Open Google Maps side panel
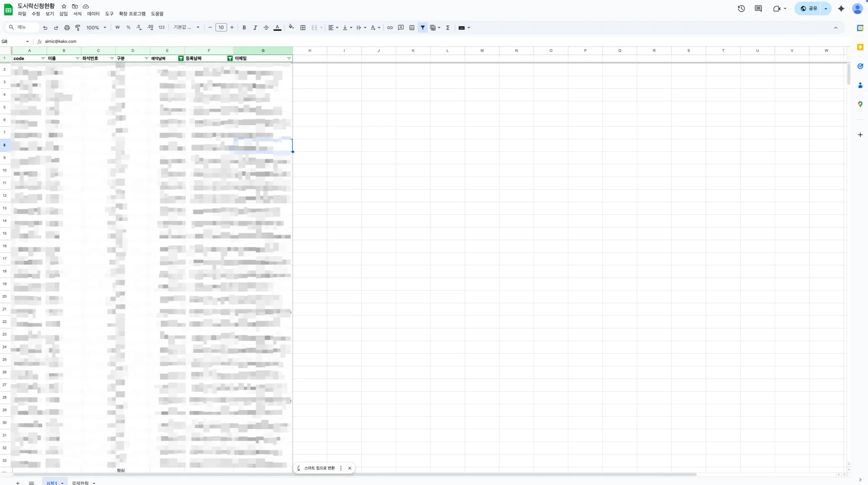 tap(860, 104)
